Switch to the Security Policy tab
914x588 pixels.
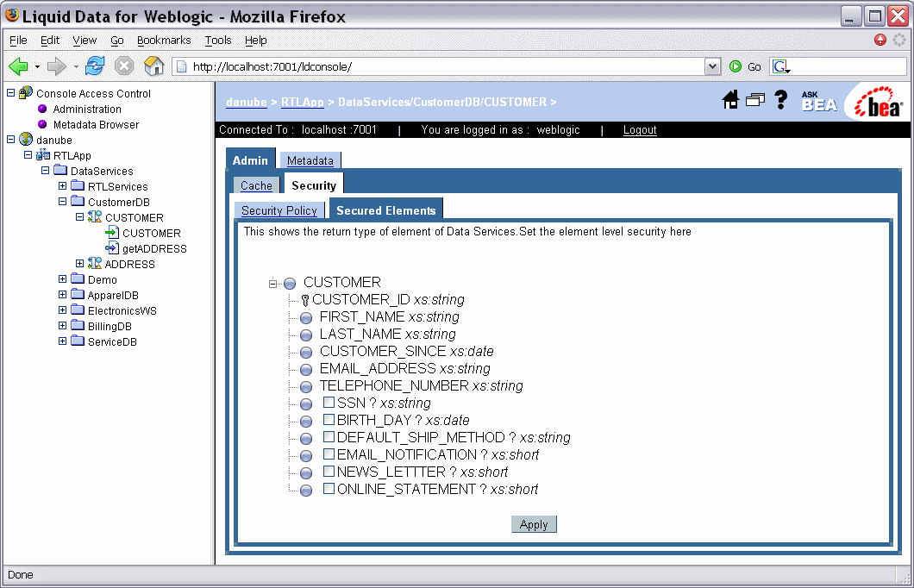(x=279, y=210)
